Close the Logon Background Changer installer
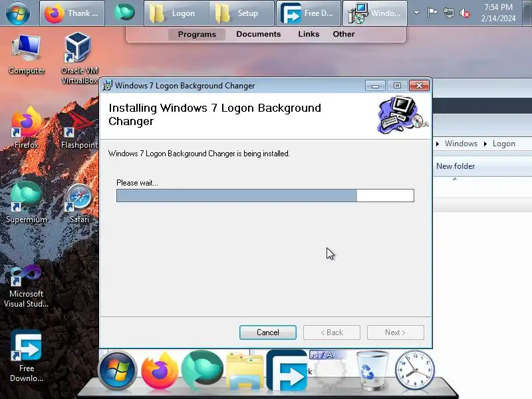Viewport: 532px width, 399px height. point(419,86)
